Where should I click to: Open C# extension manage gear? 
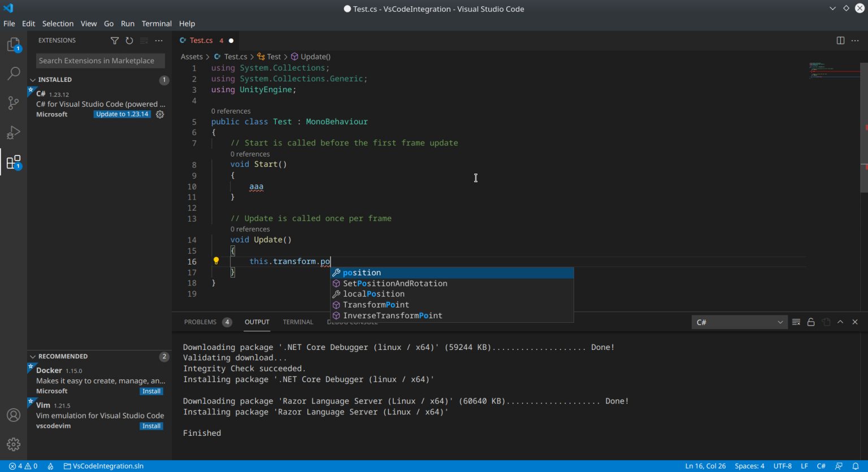tap(160, 114)
